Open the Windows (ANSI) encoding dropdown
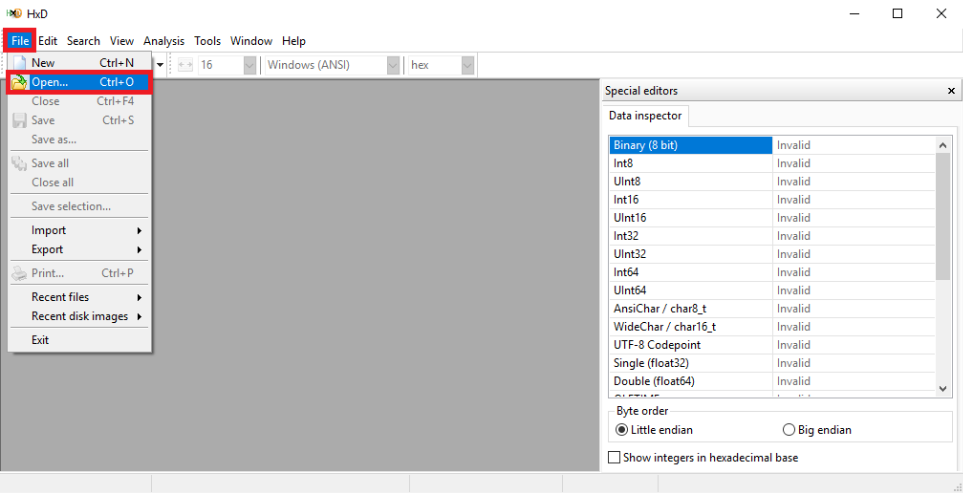Viewport: 963px width, 493px height. coord(393,65)
